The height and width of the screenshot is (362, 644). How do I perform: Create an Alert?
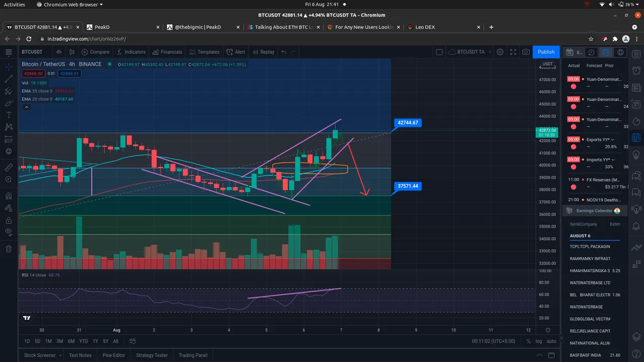235,52
